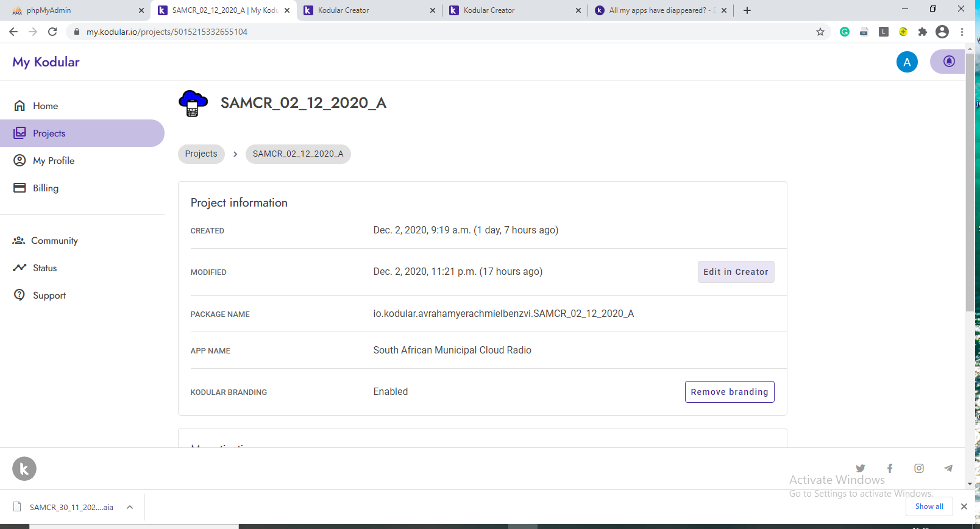Click the package name text value
This screenshot has height=529, width=980.
pyautogui.click(x=503, y=313)
